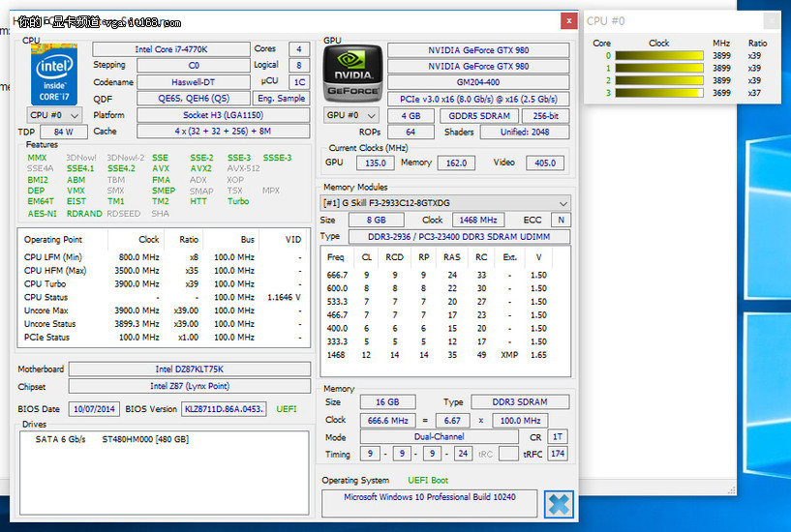Click the 256-bit bus width field
The image size is (791, 532).
545,116
